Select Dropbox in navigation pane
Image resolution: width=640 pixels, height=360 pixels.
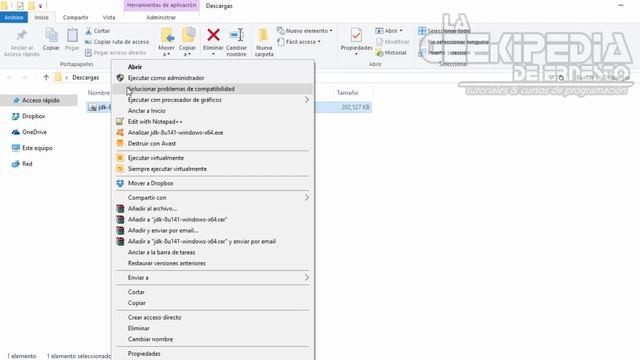pos(29,116)
